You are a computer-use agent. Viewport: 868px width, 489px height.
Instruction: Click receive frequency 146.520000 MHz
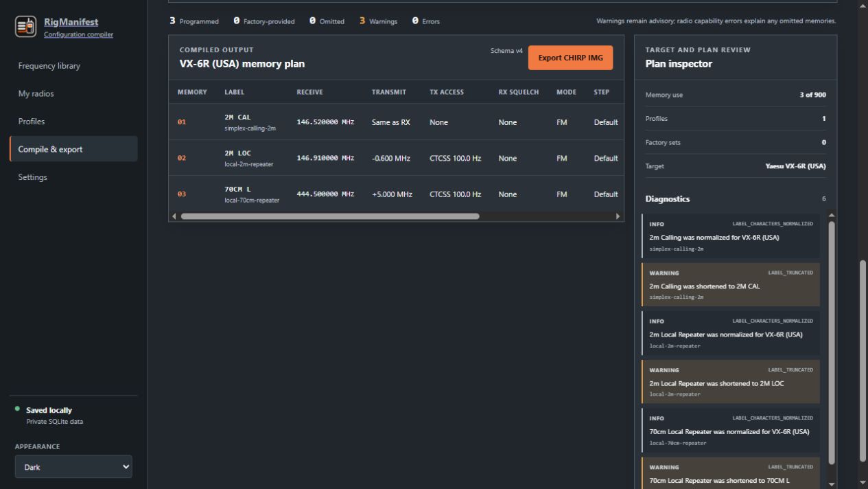coord(325,122)
